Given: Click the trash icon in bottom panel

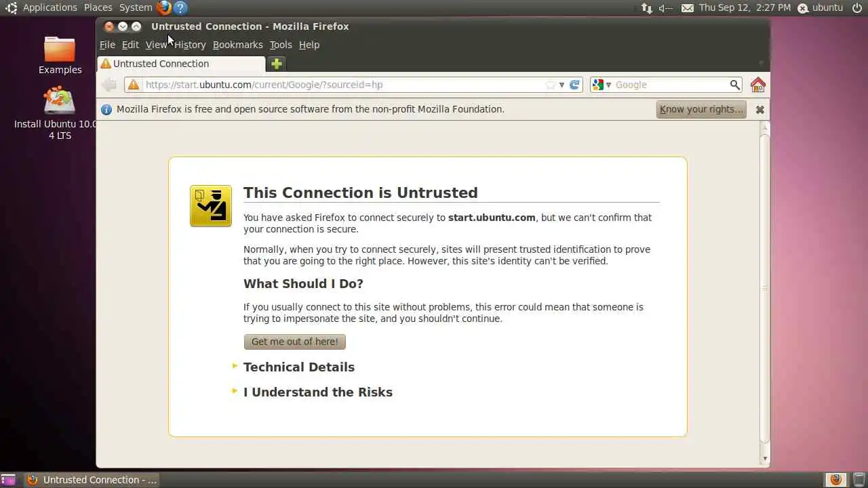Looking at the screenshot, I should 859,480.
